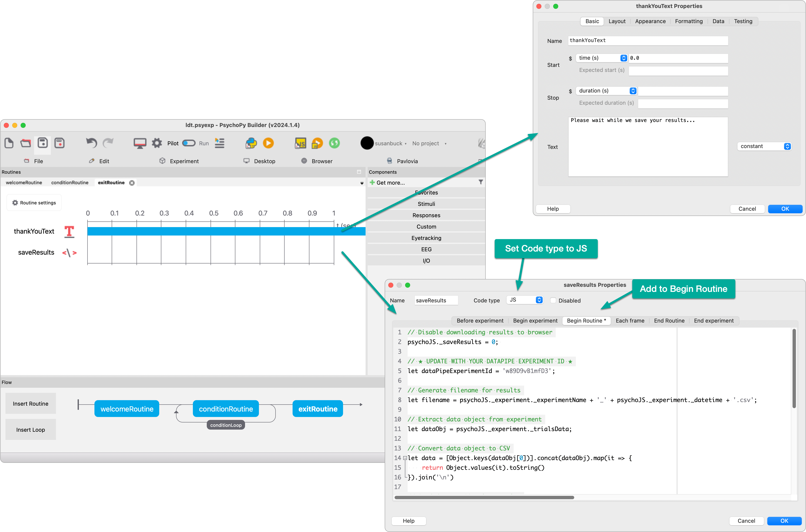Open the Code type JS dropdown
The width and height of the screenshot is (806, 532).
coord(525,300)
